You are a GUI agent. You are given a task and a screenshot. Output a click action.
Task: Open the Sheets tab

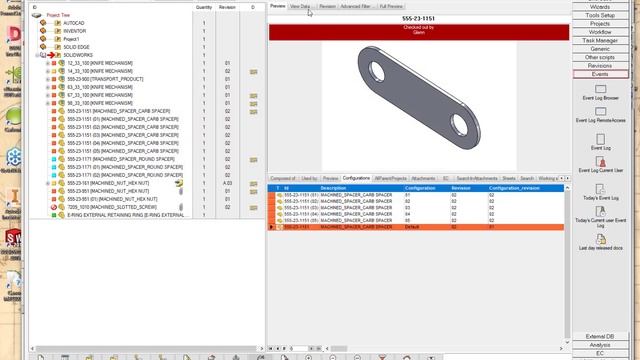point(509,178)
